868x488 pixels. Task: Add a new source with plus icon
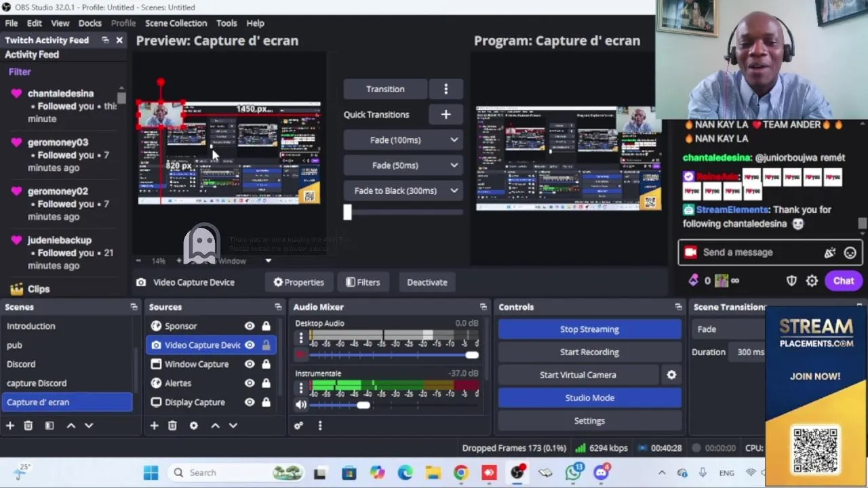click(x=154, y=426)
